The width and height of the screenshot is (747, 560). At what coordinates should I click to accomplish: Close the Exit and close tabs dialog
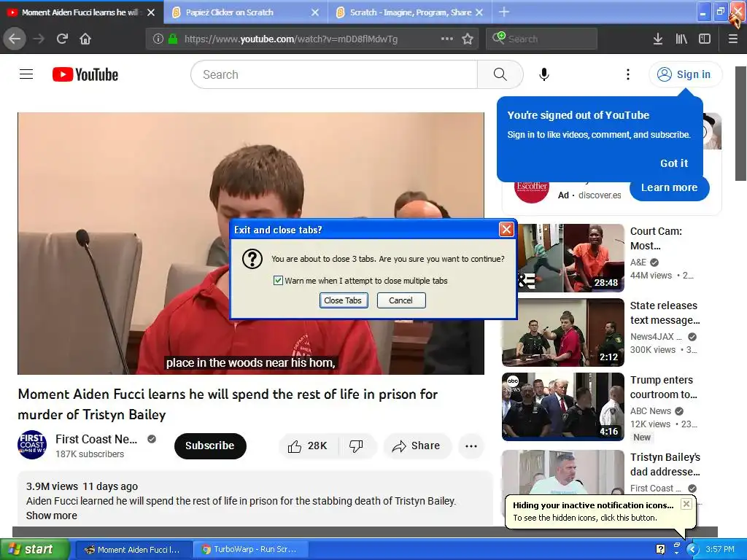click(506, 230)
